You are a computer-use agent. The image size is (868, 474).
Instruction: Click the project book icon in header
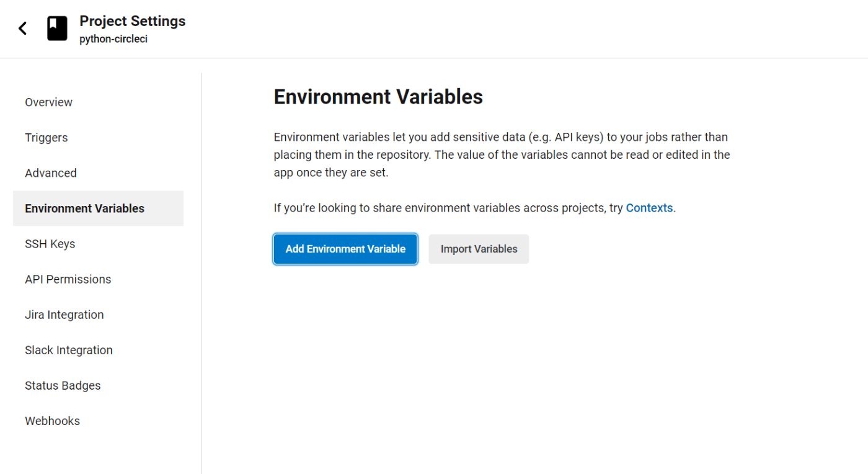(57, 29)
